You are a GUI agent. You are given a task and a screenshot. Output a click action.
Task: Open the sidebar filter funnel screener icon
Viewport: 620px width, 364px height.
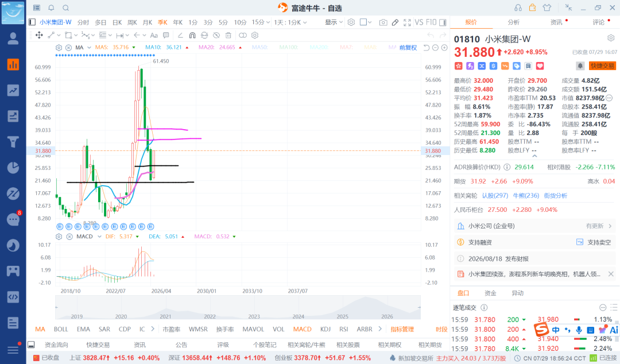(x=13, y=142)
